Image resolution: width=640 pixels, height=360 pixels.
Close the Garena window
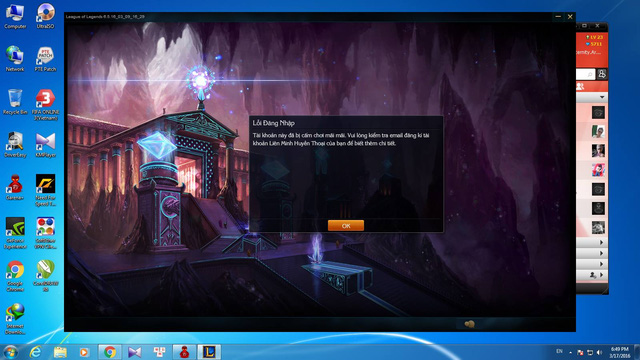(598, 26)
